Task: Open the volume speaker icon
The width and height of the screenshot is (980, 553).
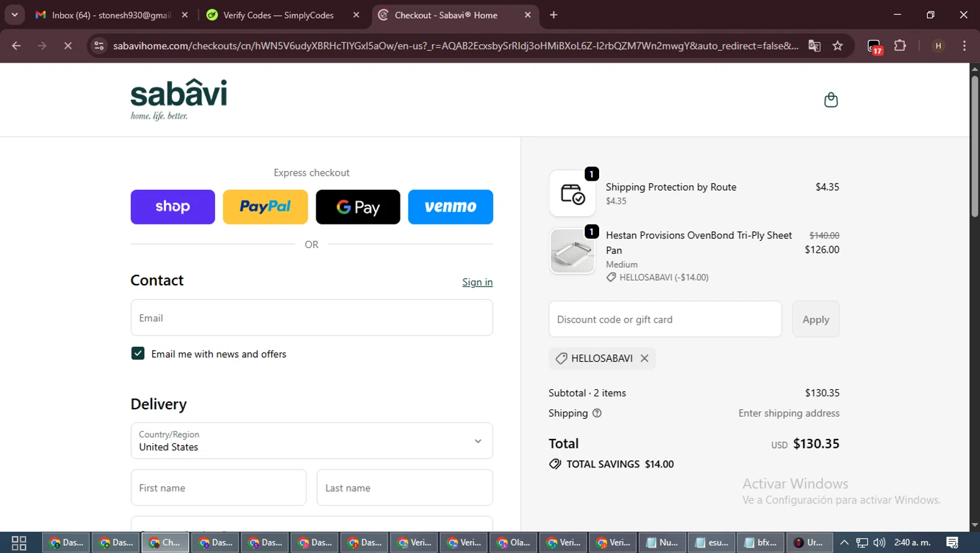Action: coord(879,543)
